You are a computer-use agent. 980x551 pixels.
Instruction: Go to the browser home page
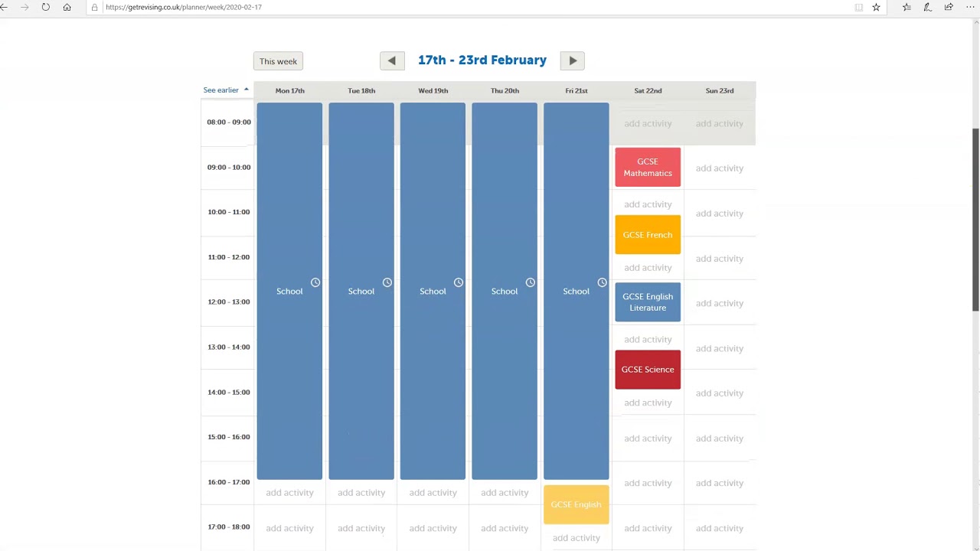coord(67,7)
